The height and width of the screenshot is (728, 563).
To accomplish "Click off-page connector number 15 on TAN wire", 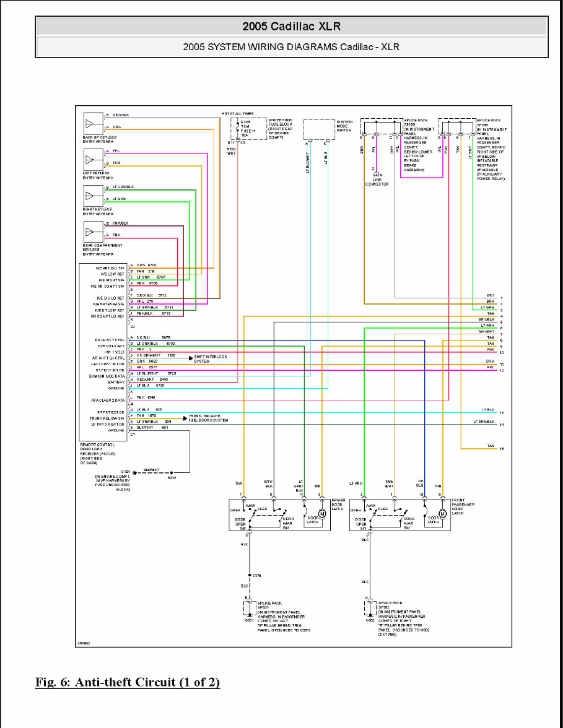I will tap(502, 449).
